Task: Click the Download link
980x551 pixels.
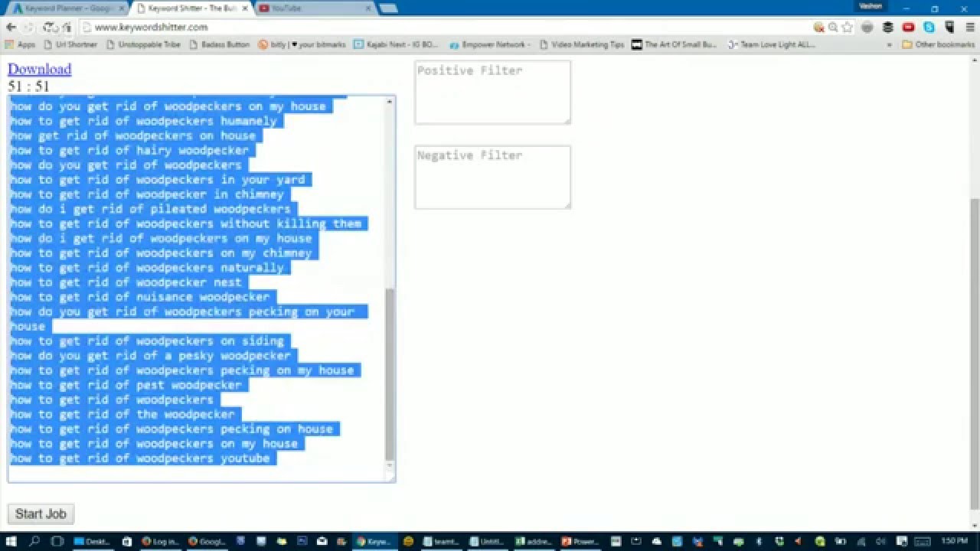Action: pyautogui.click(x=39, y=69)
